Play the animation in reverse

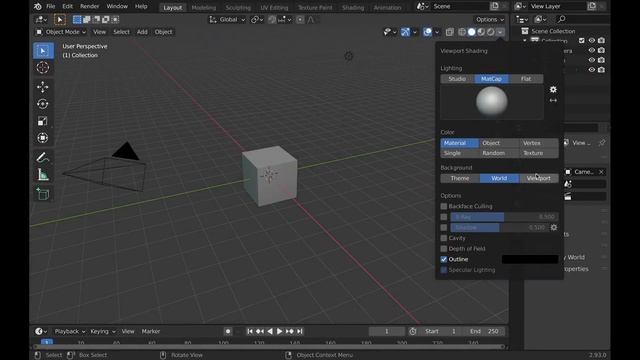tap(270, 331)
